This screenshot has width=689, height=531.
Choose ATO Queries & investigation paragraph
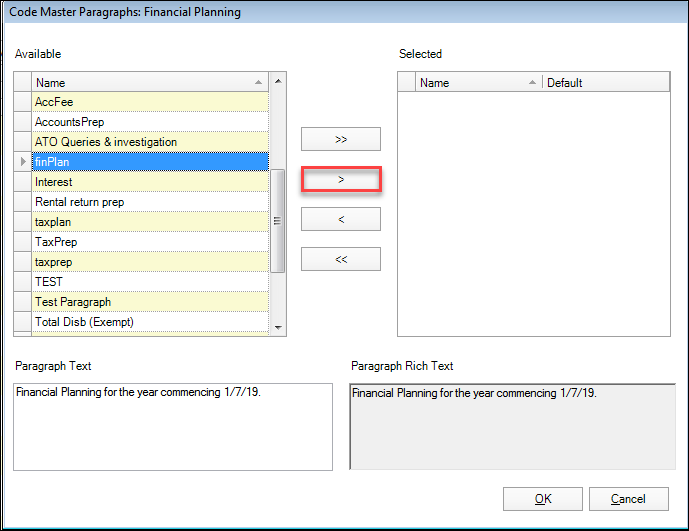[150, 142]
